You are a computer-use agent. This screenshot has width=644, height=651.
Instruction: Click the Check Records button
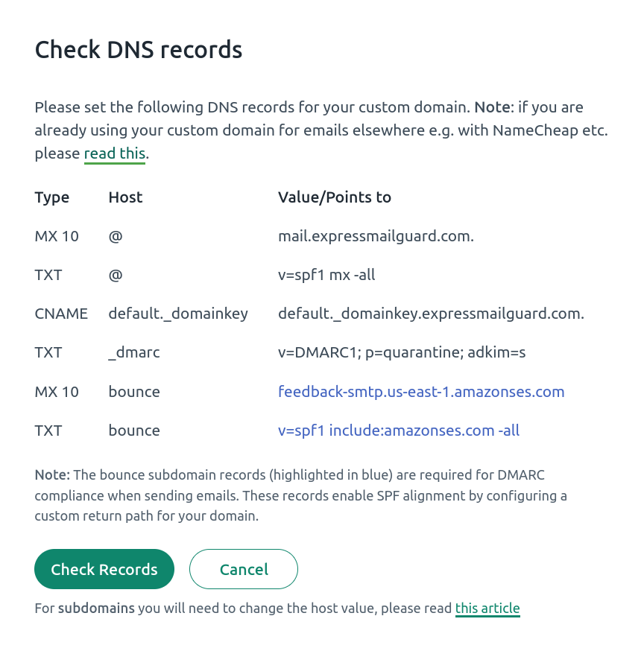click(104, 569)
